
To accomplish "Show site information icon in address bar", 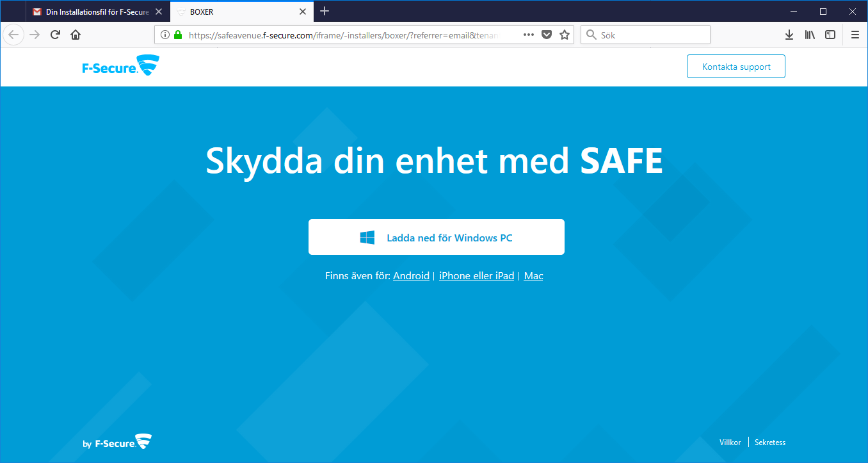I will pos(165,35).
